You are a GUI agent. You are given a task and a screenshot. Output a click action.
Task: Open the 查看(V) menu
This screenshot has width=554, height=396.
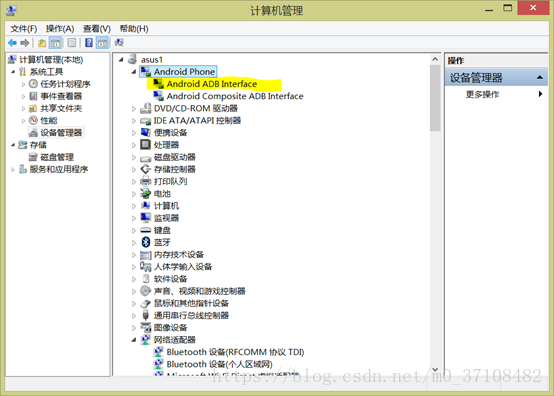click(x=97, y=29)
